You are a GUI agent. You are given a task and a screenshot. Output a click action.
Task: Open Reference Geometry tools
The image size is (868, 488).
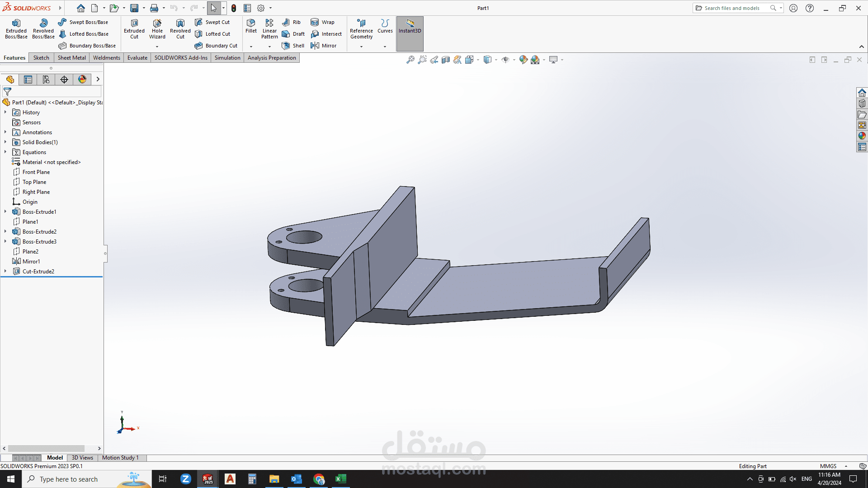click(x=361, y=29)
